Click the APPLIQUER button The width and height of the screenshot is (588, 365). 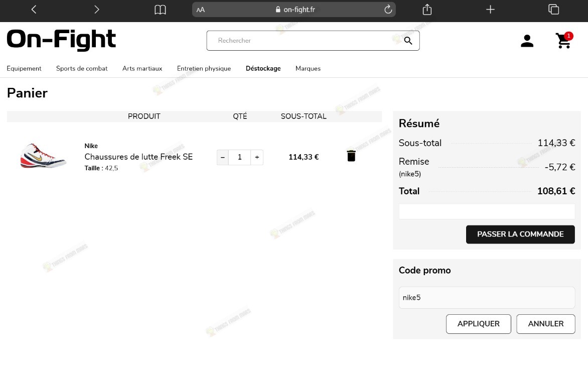(479, 324)
